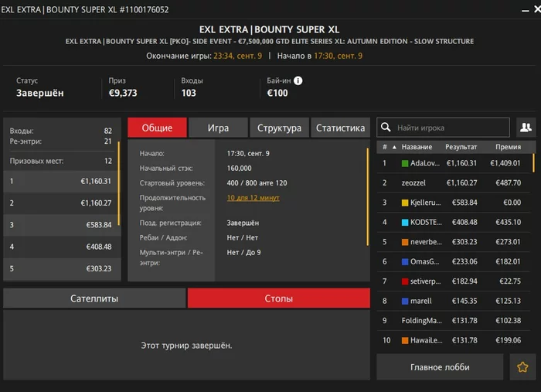
Task: Sort by Результат column header
Action: click(x=461, y=147)
